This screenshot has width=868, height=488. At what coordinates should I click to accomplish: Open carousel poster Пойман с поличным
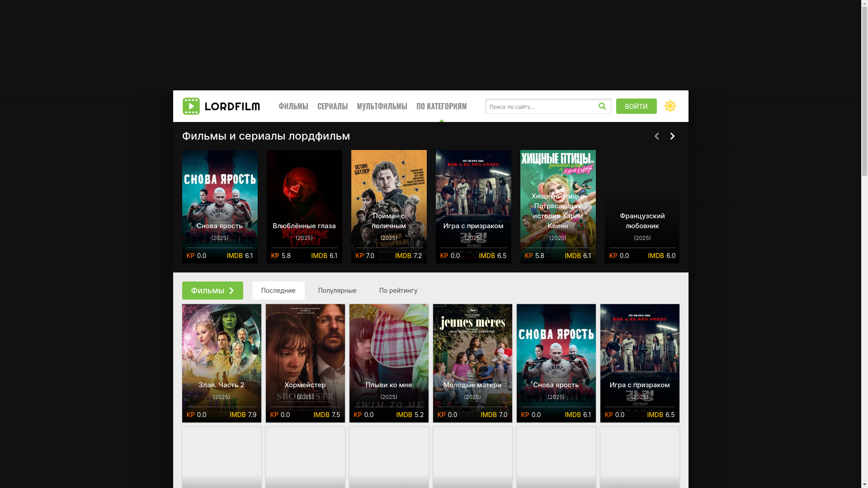389,206
